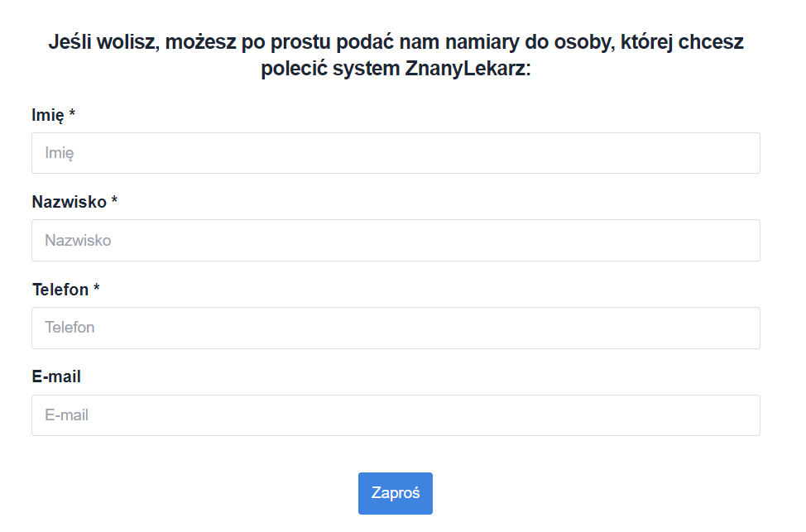This screenshot has height=532, width=806.
Task: Focus the Nazwisko field to enter surname
Action: [395, 240]
